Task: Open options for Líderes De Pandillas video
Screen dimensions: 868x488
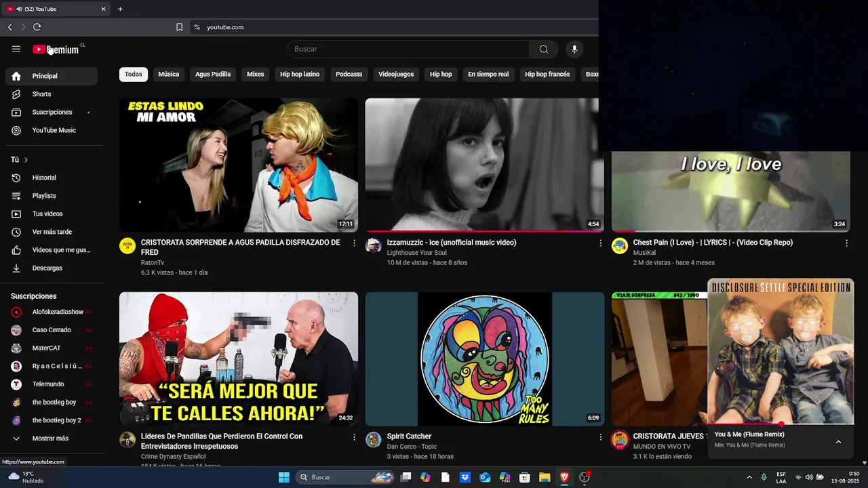Action: tap(354, 437)
